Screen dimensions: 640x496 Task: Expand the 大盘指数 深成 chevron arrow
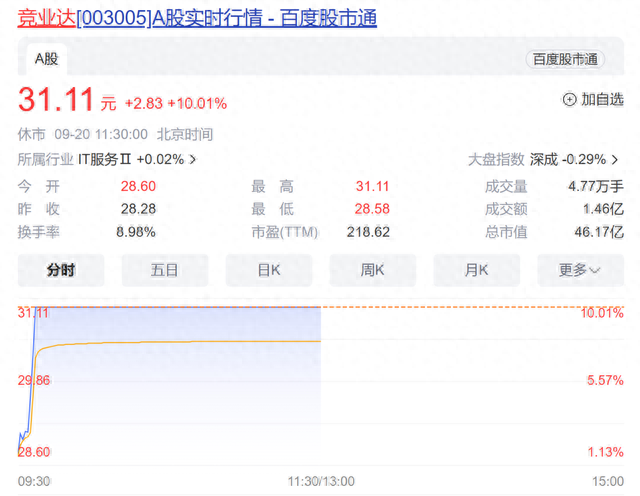pos(615,160)
